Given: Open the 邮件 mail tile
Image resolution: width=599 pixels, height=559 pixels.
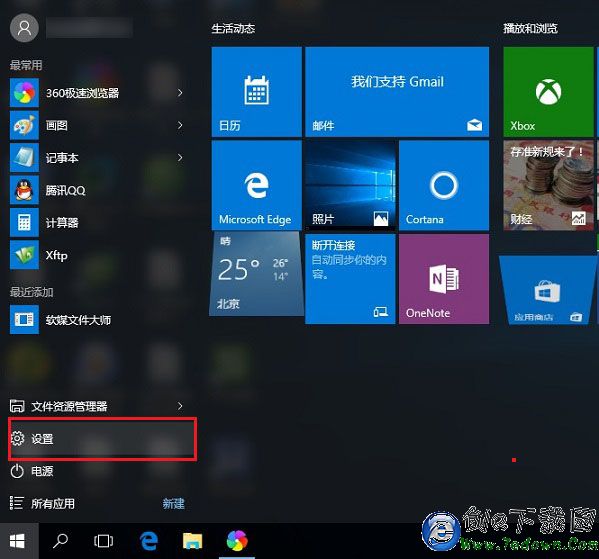Looking at the screenshot, I should pyautogui.click(x=397, y=92).
